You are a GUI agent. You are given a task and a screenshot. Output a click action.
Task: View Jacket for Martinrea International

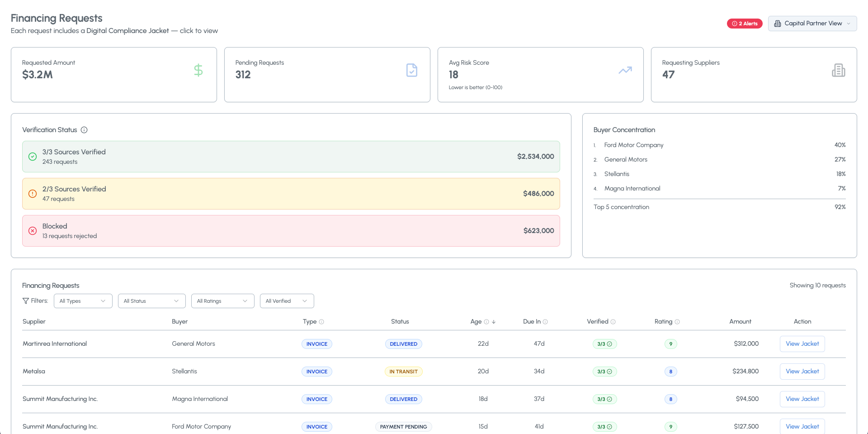pos(802,344)
